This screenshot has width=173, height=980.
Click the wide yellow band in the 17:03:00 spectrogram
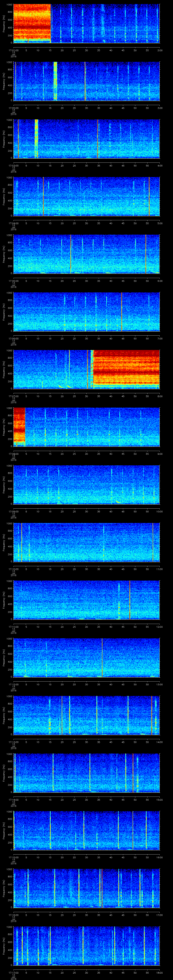(36, 139)
